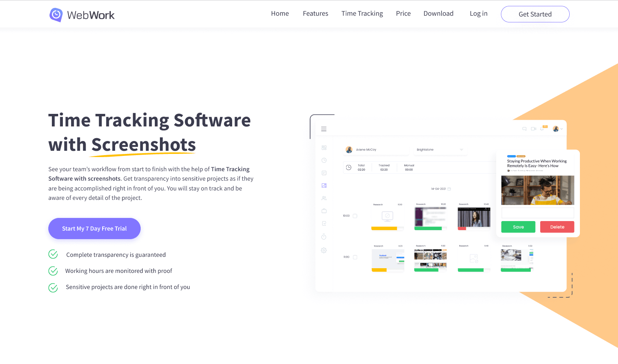Open the 11:40 missing-image placeholder screenshot
The height and width of the screenshot is (364, 618).
click(474, 258)
